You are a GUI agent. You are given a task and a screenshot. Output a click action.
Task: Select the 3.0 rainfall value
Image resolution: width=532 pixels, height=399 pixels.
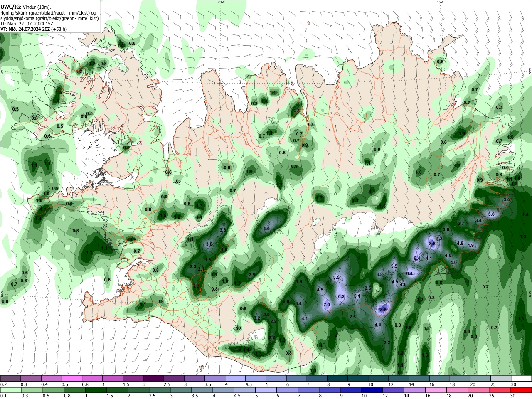(446, 229)
